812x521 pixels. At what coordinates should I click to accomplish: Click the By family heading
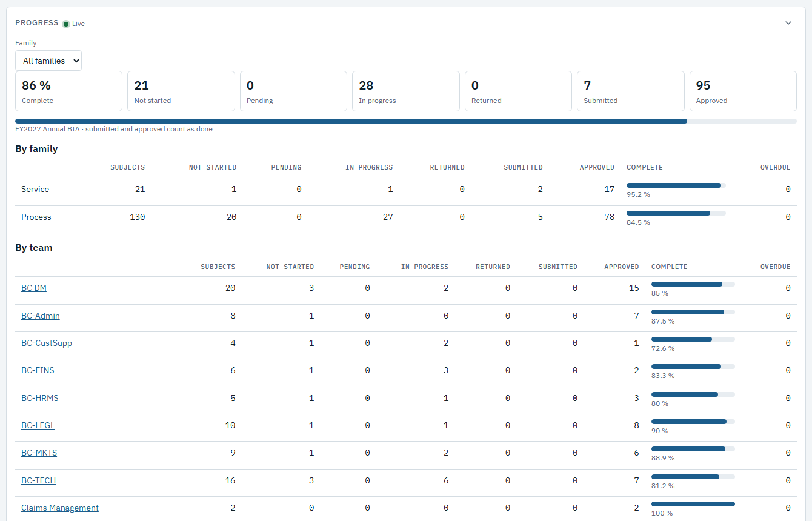[36, 149]
